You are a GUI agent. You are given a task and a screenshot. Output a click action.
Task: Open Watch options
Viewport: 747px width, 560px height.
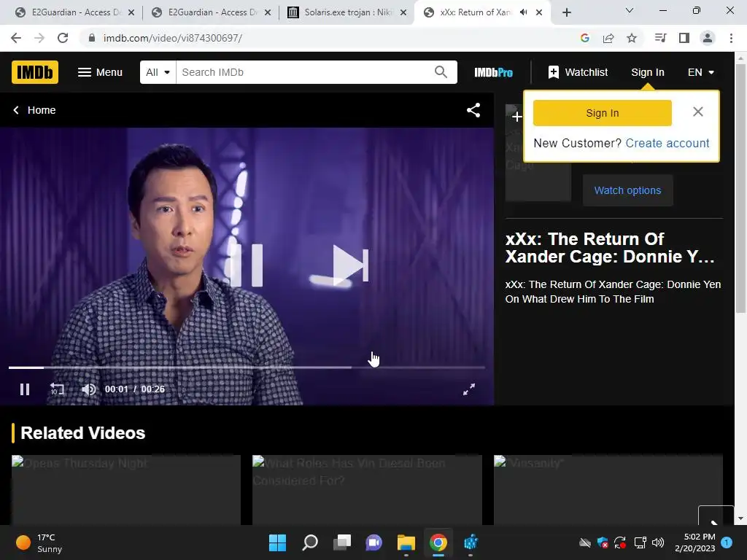627,190
